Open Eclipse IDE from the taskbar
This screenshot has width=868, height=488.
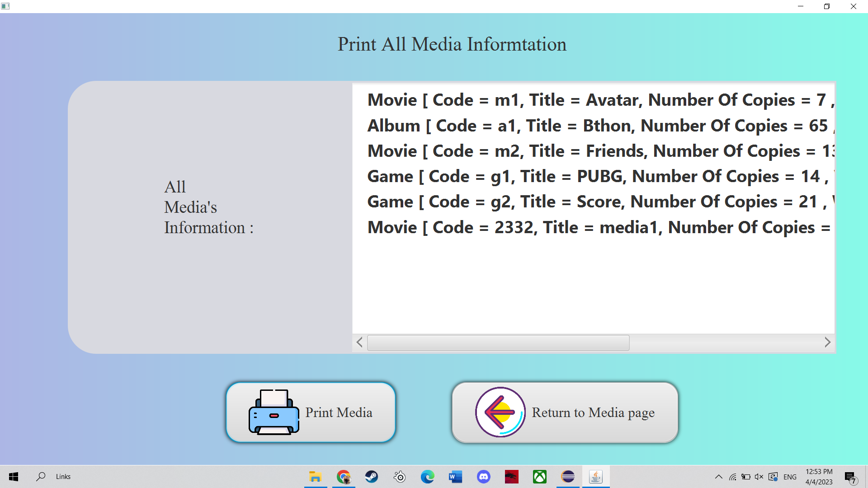coord(567,477)
